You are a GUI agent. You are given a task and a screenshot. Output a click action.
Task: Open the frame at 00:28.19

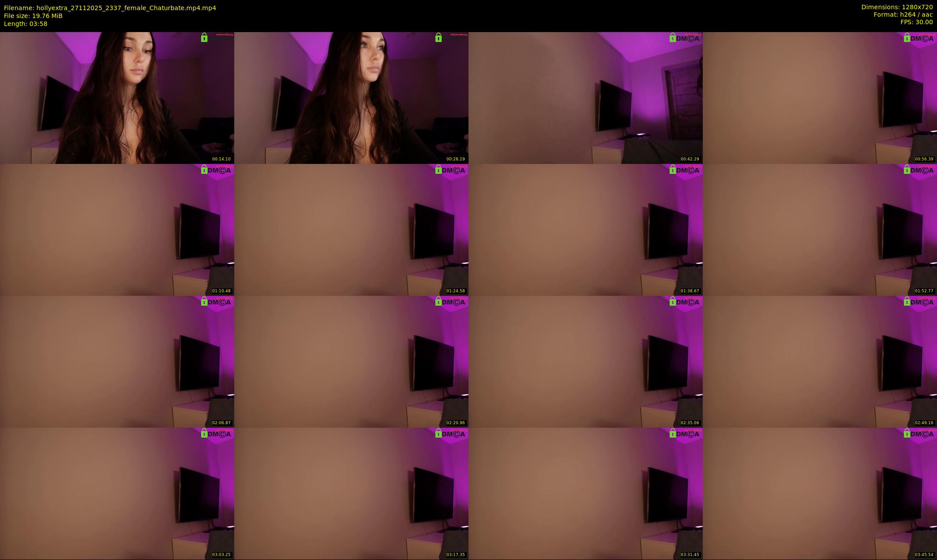[351, 98]
